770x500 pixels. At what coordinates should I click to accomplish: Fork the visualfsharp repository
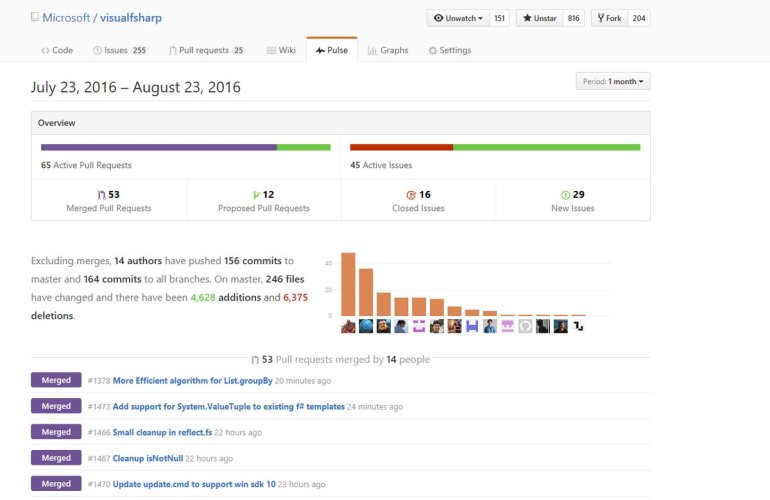coord(609,18)
